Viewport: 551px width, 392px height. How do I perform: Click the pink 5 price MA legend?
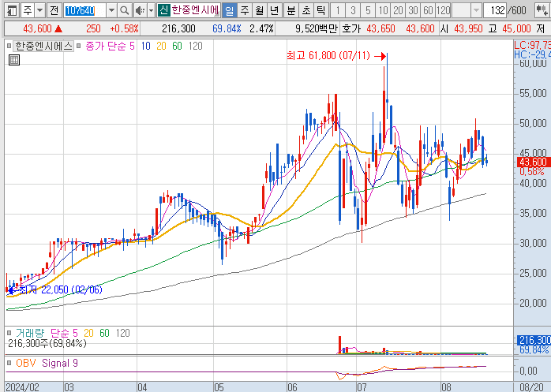[x=132, y=46]
